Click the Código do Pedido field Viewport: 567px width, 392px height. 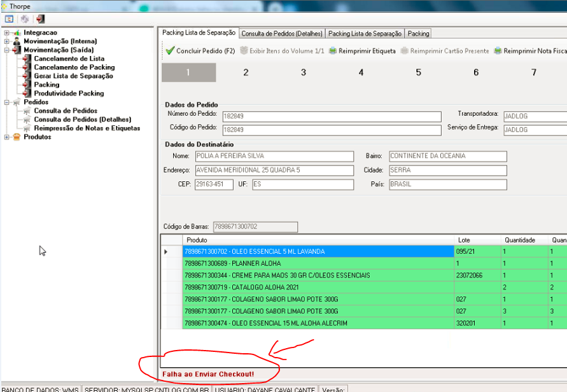332,130
